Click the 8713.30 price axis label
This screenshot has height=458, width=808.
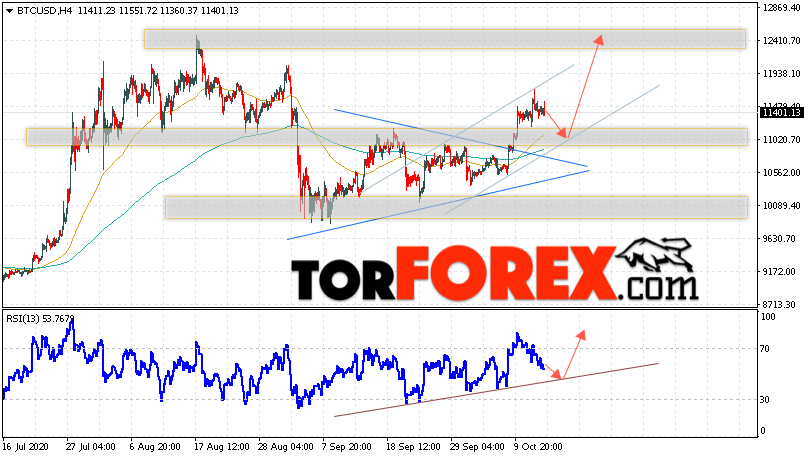[782, 304]
